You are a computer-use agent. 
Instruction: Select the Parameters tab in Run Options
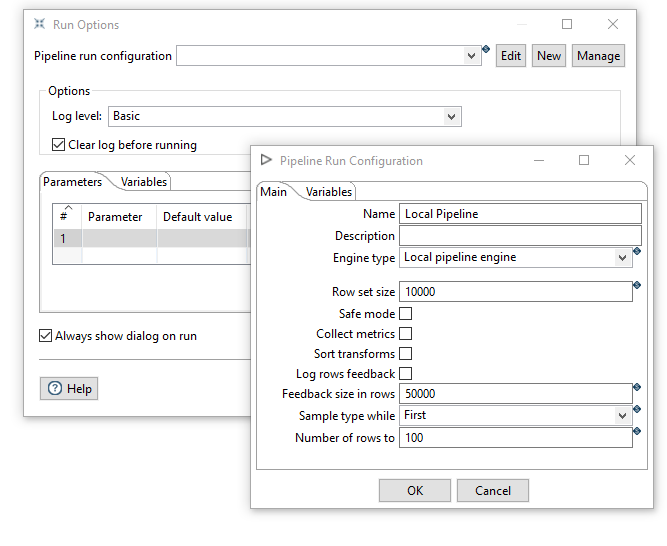click(x=73, y=182)
